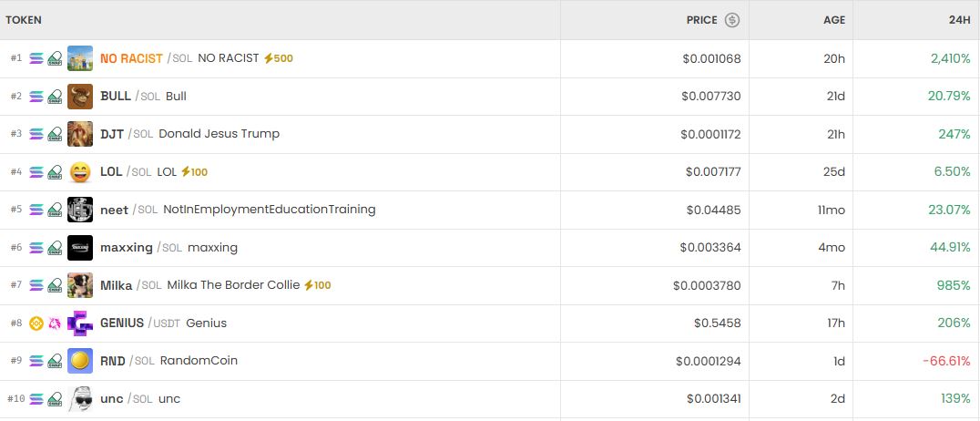980x421 pixels.
Task: Click the maxxing black token thumbnail
Action: tap(80, 247)
